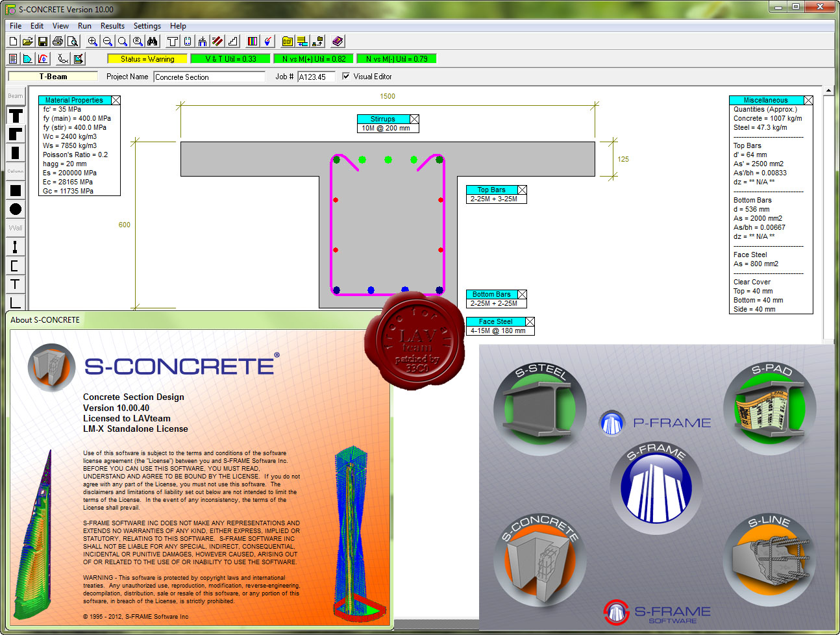The height and width of the screenshot is (635, 840).
Task: Open the Print toolbar icon
Action: (x=58, y=42)
